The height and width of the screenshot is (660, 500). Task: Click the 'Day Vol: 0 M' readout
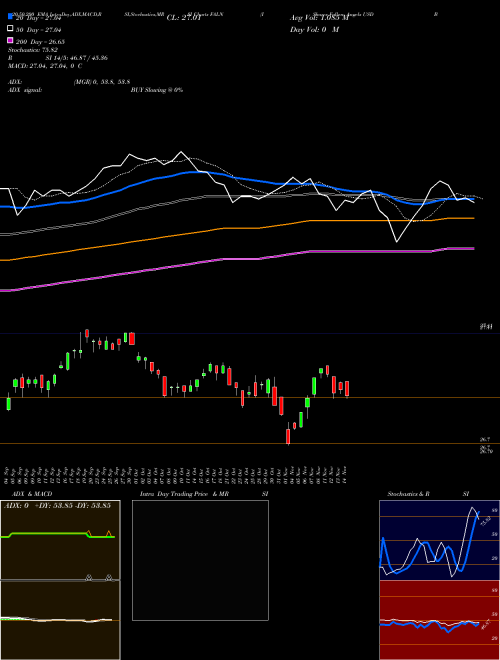coord(314,29)
